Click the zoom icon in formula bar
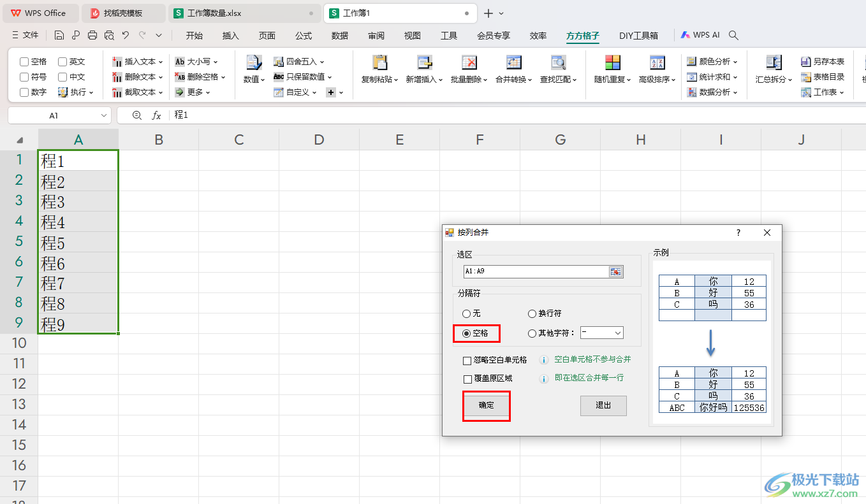 136,115
